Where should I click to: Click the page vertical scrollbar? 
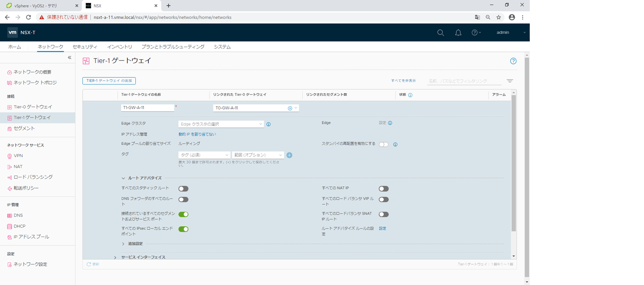526,168
